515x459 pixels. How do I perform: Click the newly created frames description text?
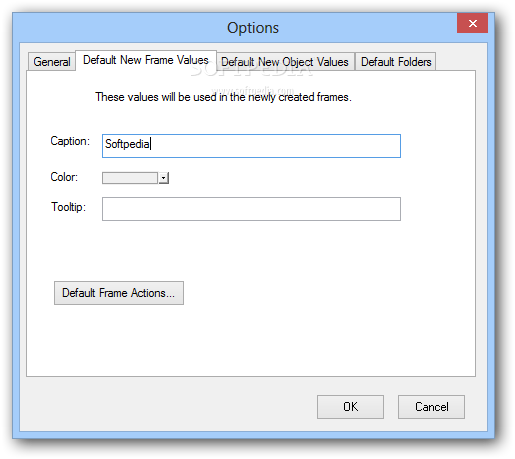point(223,97)
